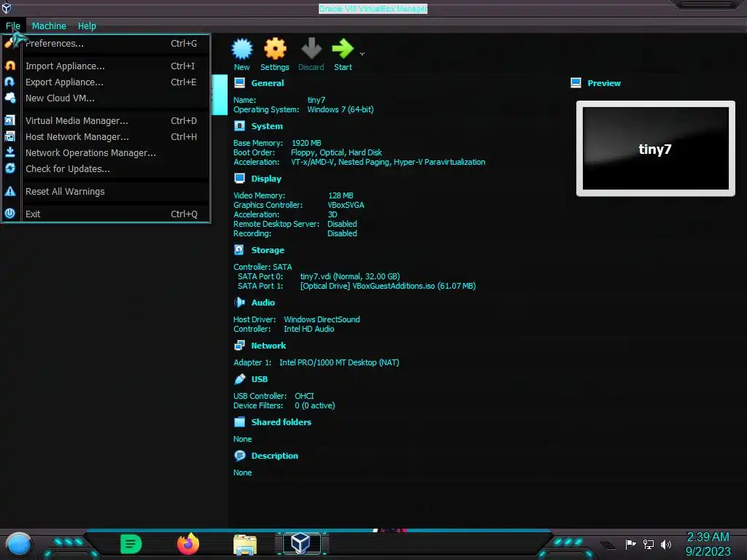Open machine Settings from the toolbar
Screen dimensions: 747x560
[275, 54]
